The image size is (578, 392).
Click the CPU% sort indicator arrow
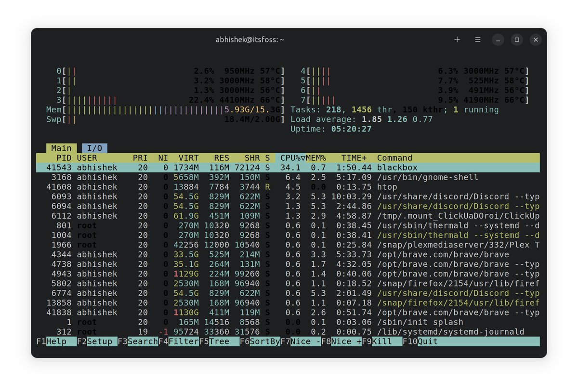pyautogui.click(x=302, y=157)
